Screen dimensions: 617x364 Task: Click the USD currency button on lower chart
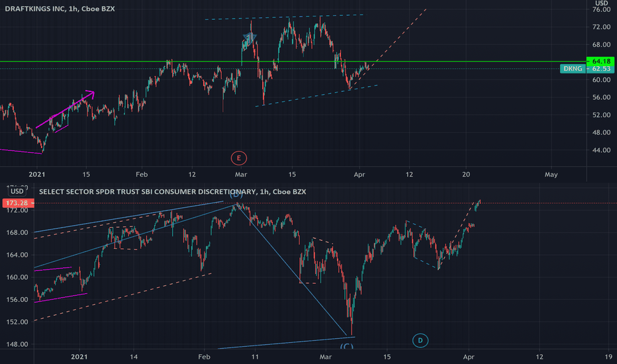point(17,192)
